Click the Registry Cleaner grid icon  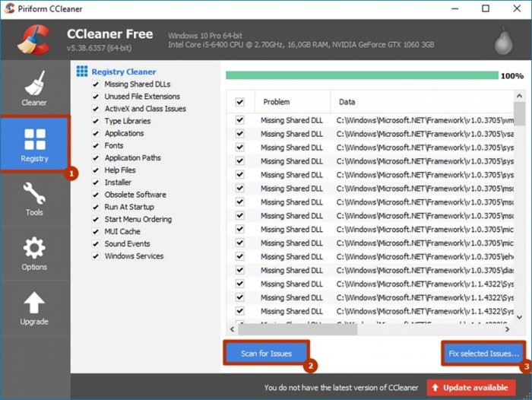[82, 71]
